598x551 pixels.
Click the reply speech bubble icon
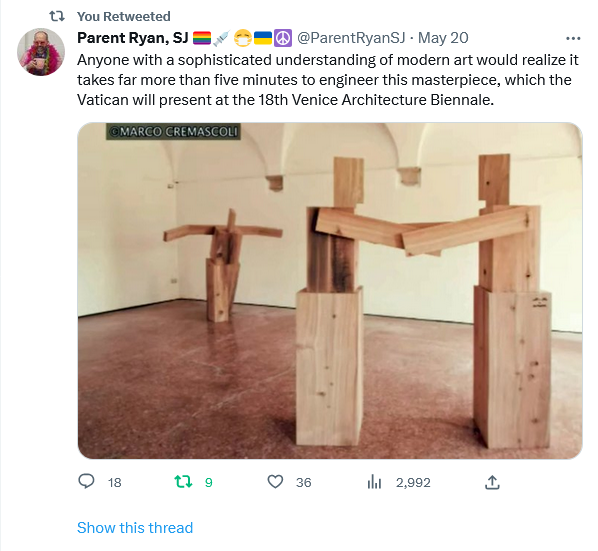[x=86, y=482]
